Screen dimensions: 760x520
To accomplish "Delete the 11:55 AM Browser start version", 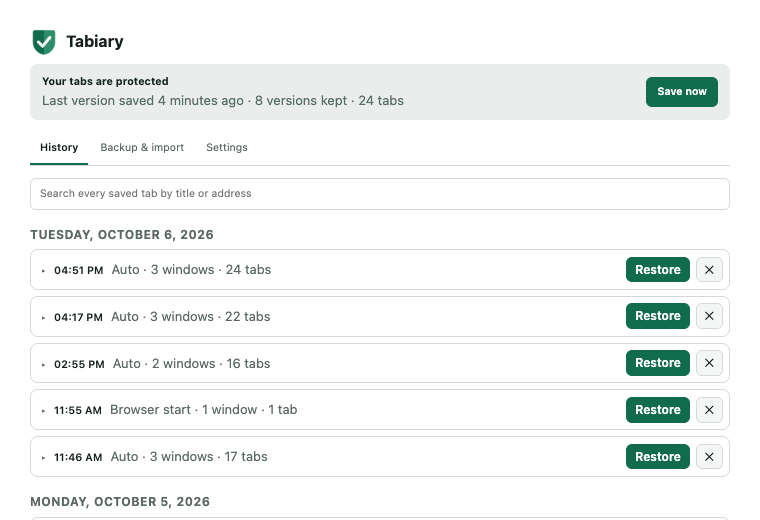I will tap(709, 410).
